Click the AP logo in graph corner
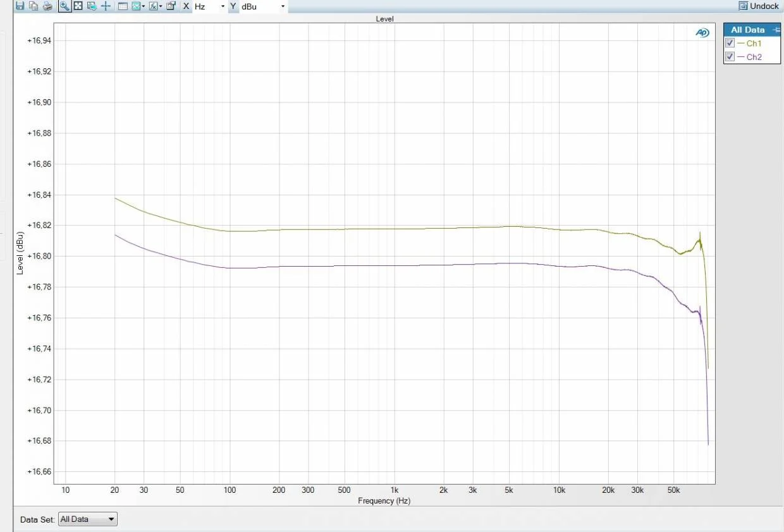The width and height of the screenshot is (784, 532). click(x=702, y=33)
